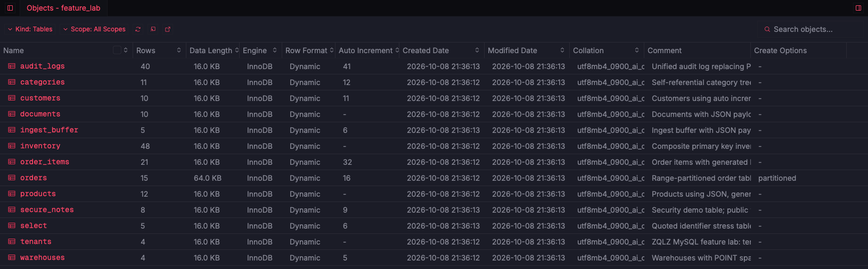This screenshot has height=269, width=868.
Task: Click the open in external window icon
Action: click(x=168, y=29)
